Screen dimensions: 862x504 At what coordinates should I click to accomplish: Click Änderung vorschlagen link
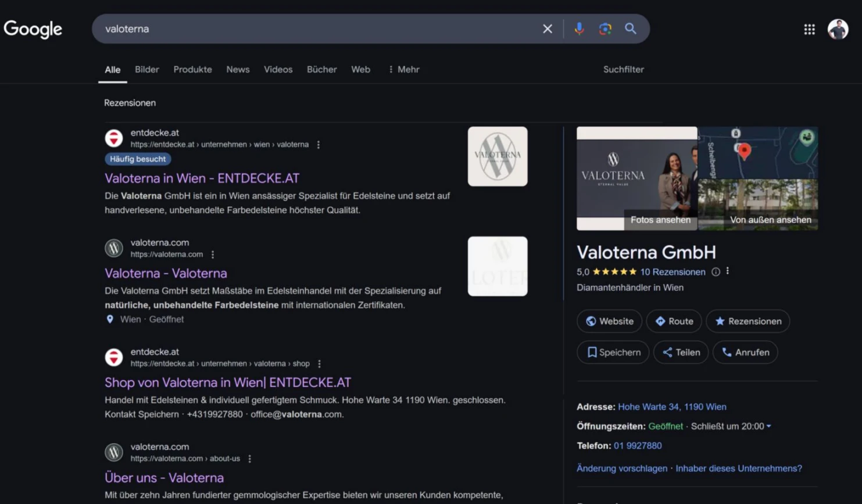621,469
